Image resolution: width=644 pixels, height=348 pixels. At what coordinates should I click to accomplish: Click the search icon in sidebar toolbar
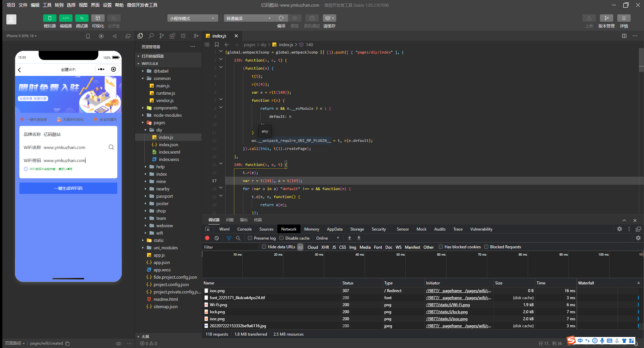[151, 36]
